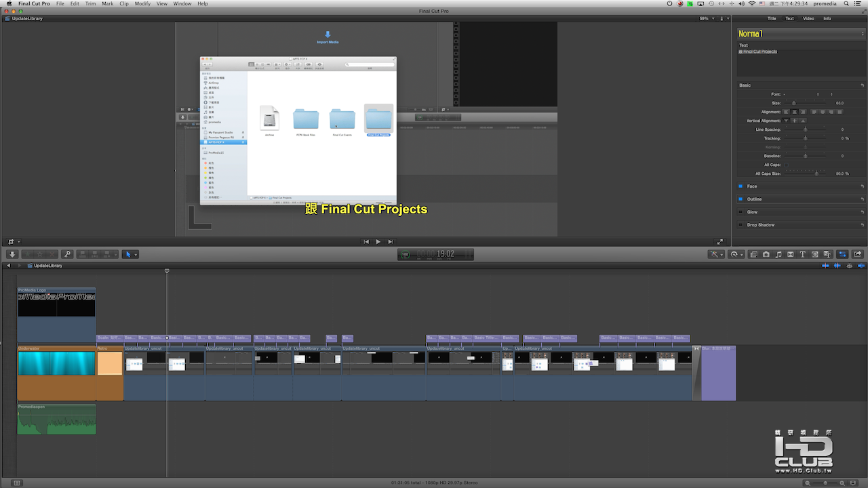Click the Play button under viewer
The image size is (868, 488).
[378, 242]
